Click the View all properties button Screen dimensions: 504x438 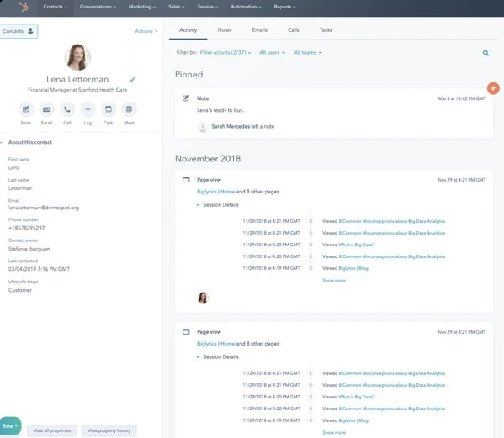point(52,430)
